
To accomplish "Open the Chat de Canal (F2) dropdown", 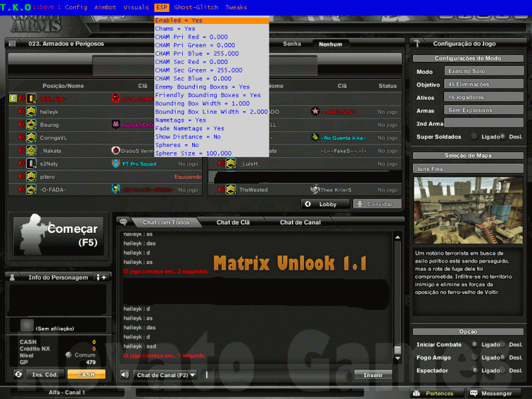I will click(193, 373).
